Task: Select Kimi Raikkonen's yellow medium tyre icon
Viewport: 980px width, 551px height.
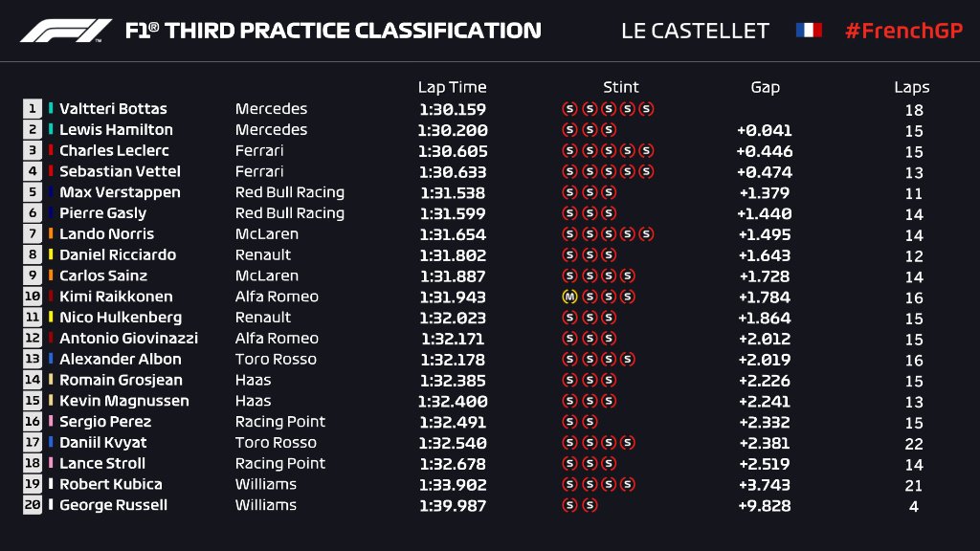Action: click(x=569, y=297)
